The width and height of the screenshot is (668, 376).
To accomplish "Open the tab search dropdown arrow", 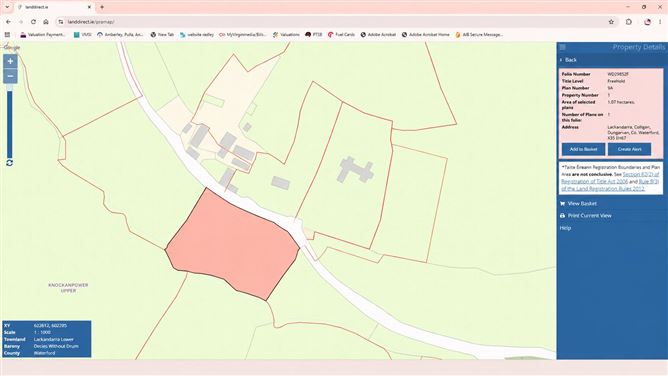I will click(x=7, y=7).
